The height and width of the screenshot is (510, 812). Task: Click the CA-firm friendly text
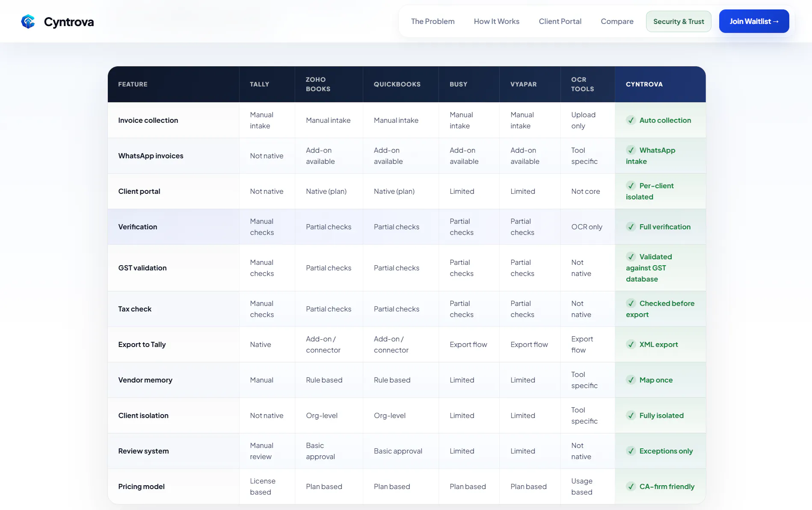[667, 486]
